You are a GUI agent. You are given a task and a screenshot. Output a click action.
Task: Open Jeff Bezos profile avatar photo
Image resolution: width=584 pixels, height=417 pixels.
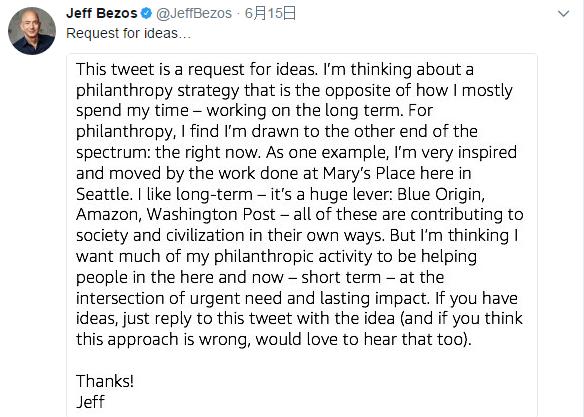click(x=32, y=31)
